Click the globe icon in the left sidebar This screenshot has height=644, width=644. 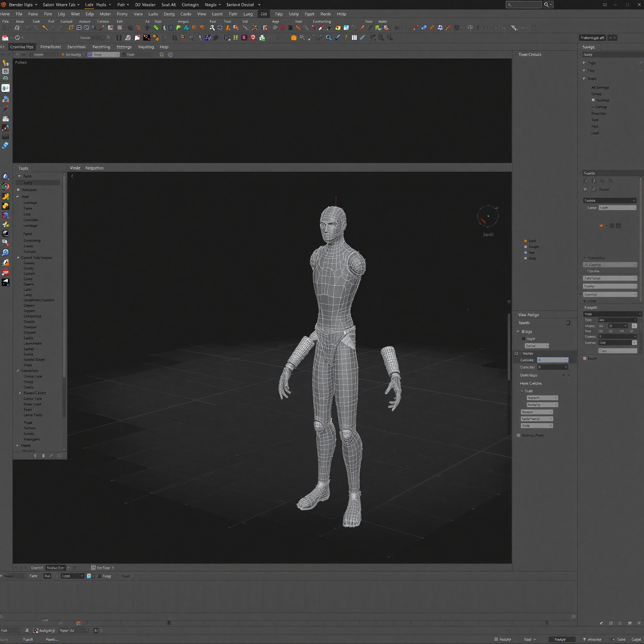(6, 234)
